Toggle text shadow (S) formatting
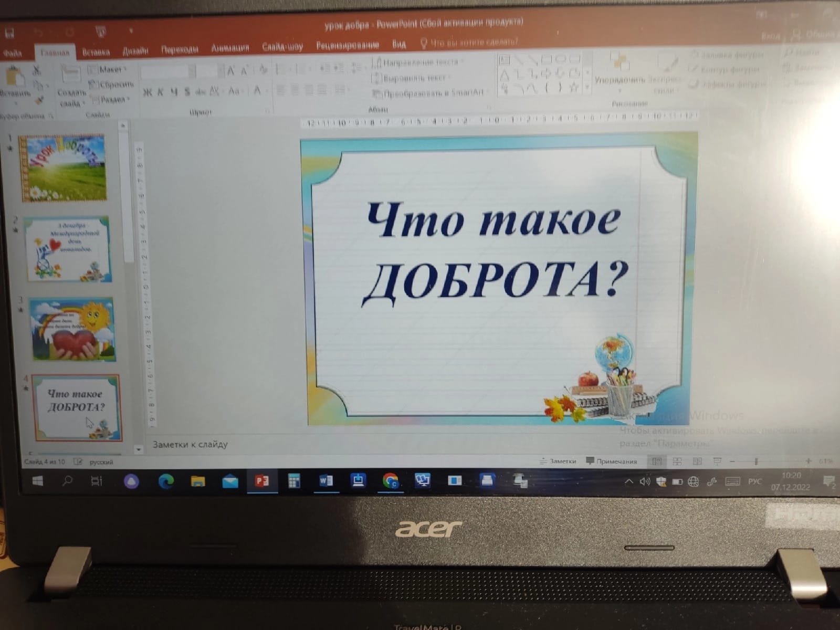The image size is (840, 630). (x=187, y=92)
